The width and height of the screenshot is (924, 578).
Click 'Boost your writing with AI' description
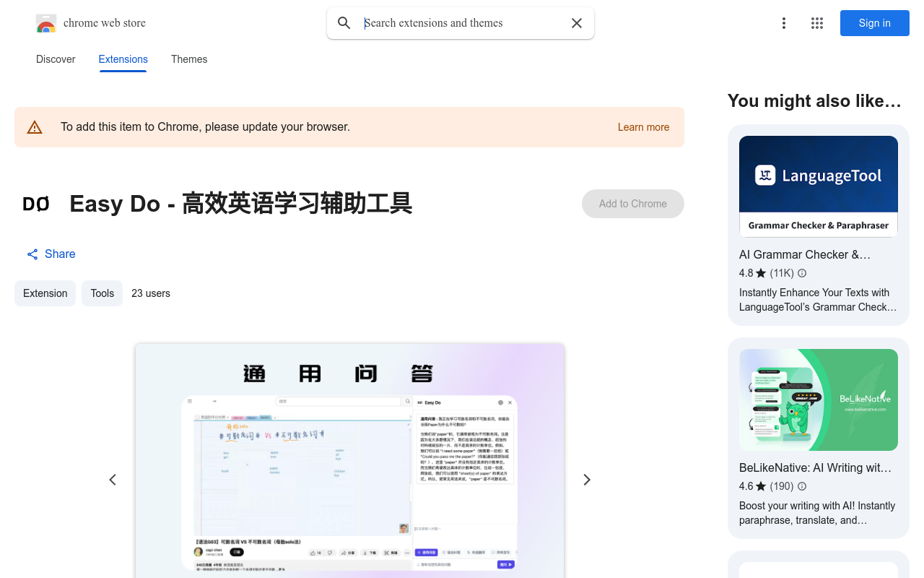click(817, 513)
